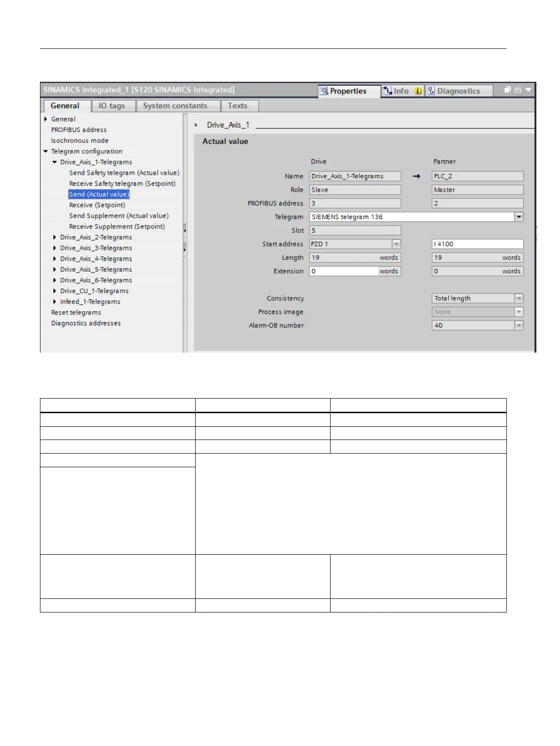Screen dimensions: 560x746
Task: Select Receive (Setpoint) entry
Action: (x=97, y=205)
